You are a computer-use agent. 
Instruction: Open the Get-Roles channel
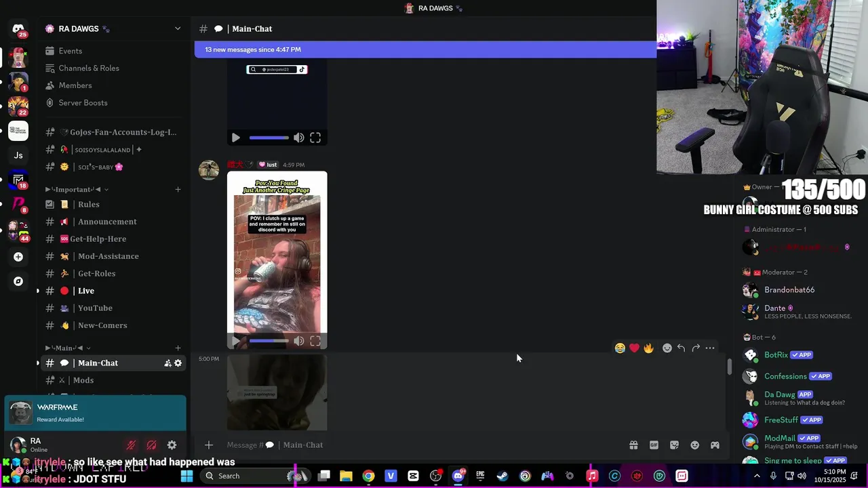tap(113, 274)
